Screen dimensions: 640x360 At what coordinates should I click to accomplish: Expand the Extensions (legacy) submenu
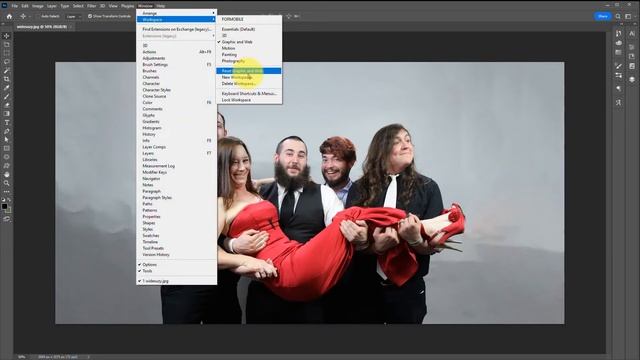176,36
